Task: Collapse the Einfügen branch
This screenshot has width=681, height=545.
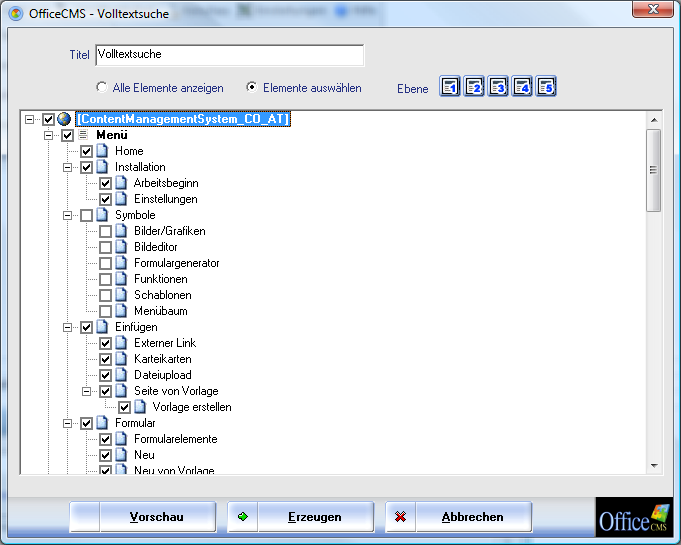Action: (x=67, y=327)
